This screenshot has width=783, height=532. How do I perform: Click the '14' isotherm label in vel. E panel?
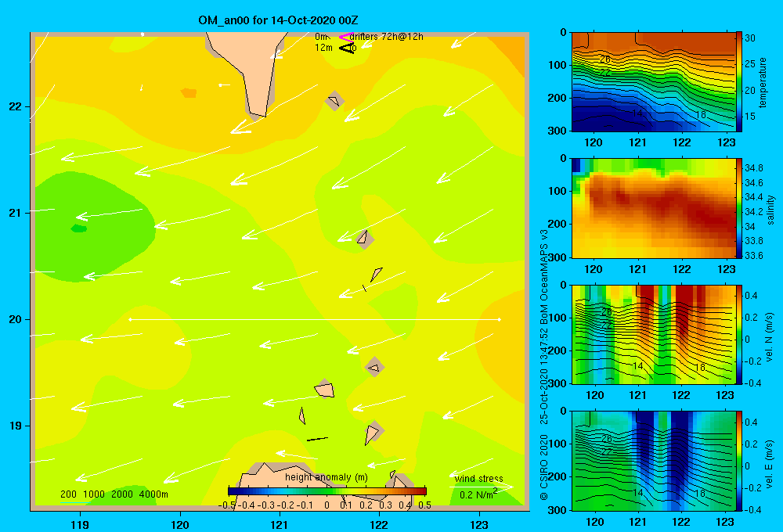(x=637, y=493)
